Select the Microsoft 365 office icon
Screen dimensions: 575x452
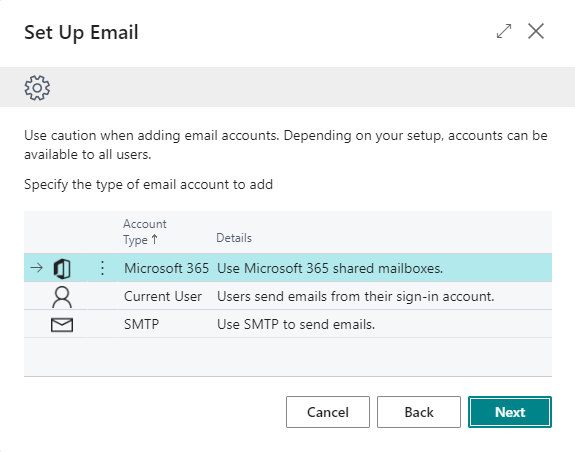(x=62, y=268)
